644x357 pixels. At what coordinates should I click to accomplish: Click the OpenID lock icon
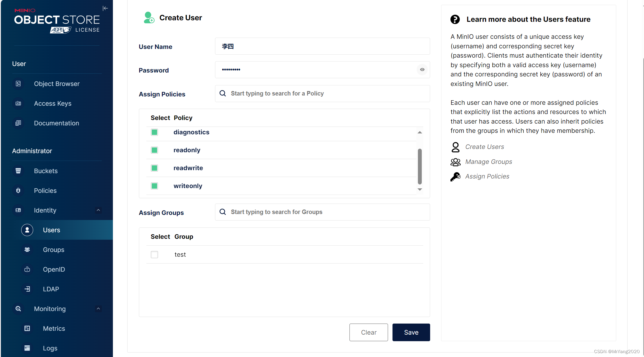(27, 270)
